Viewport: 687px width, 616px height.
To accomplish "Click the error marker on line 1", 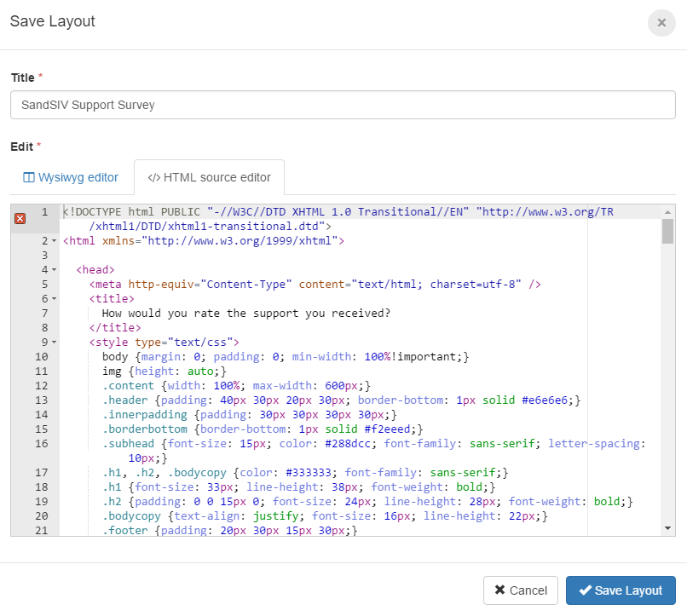I will click(20, 218).
